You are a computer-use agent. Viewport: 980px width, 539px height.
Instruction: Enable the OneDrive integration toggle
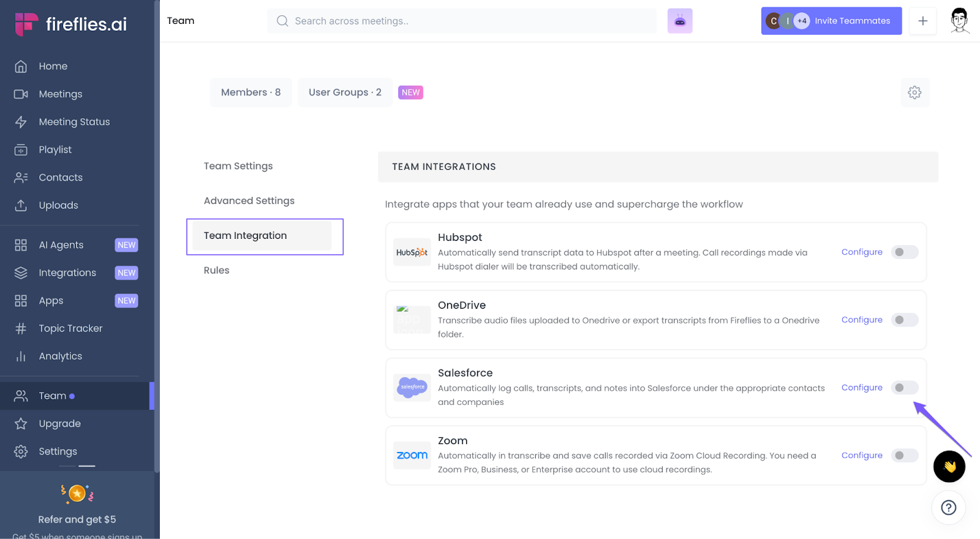905,320
